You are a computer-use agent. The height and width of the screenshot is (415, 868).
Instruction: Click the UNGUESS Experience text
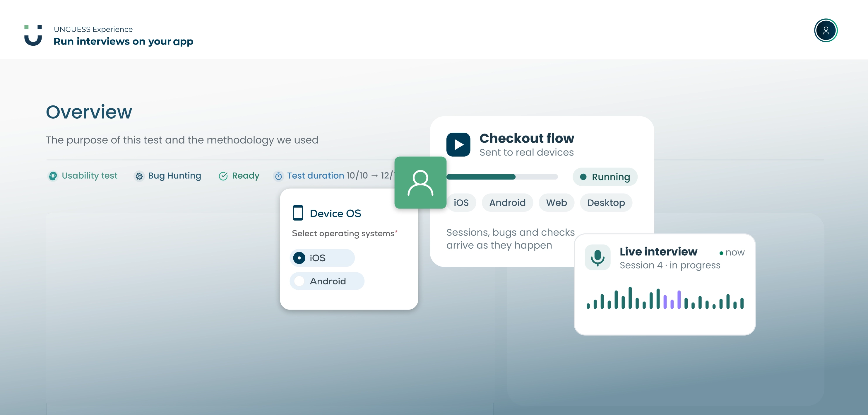tap(93, 29)
